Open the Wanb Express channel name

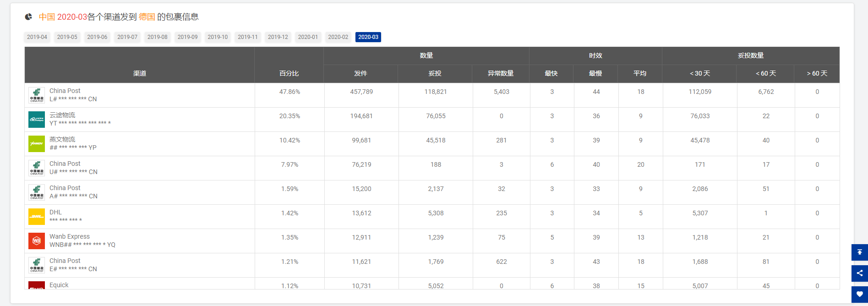(70, 236)
